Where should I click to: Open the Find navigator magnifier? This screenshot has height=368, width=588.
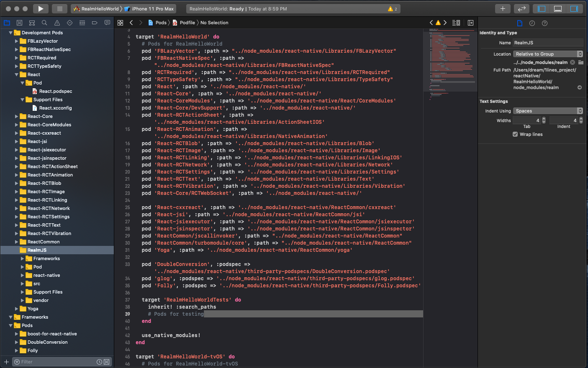(x=44, y=23)
